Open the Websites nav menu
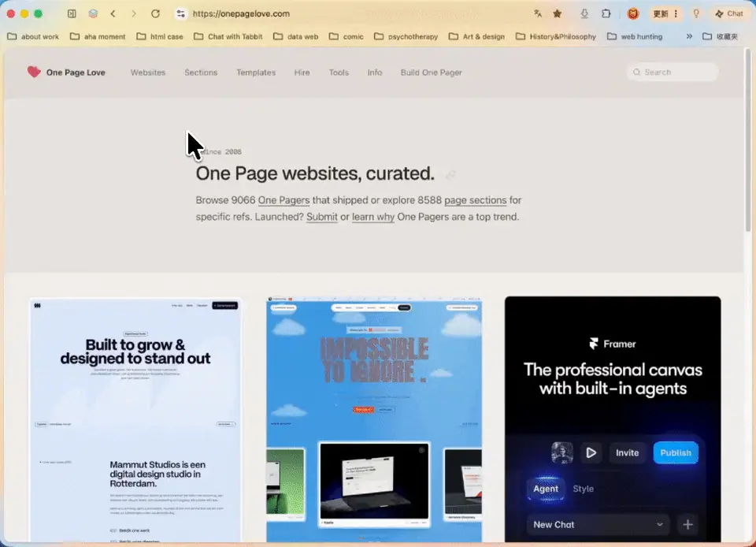 pyautogui.click(x=148, y=73)
